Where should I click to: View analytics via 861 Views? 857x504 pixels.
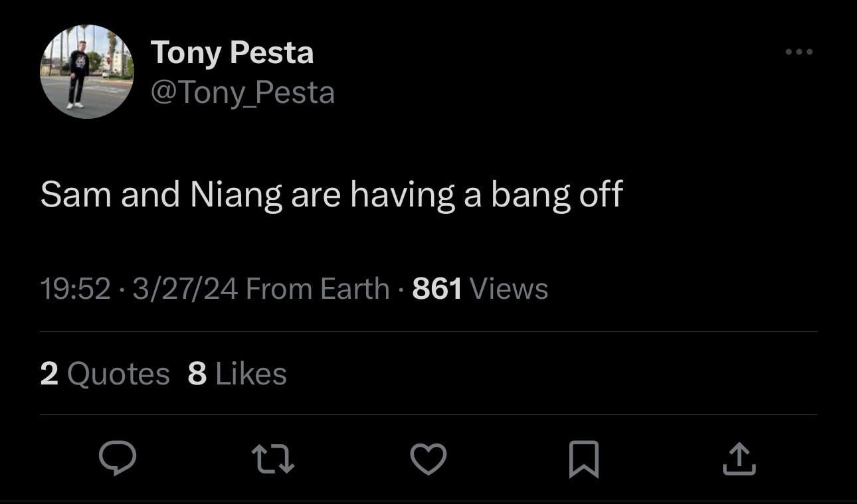480,289
